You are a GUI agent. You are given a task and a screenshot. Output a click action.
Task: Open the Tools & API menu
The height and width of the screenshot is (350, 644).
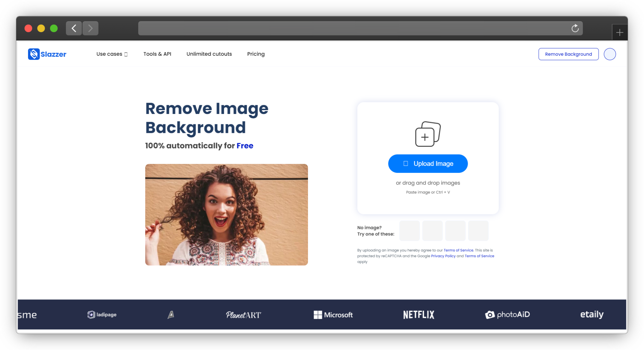157,54
